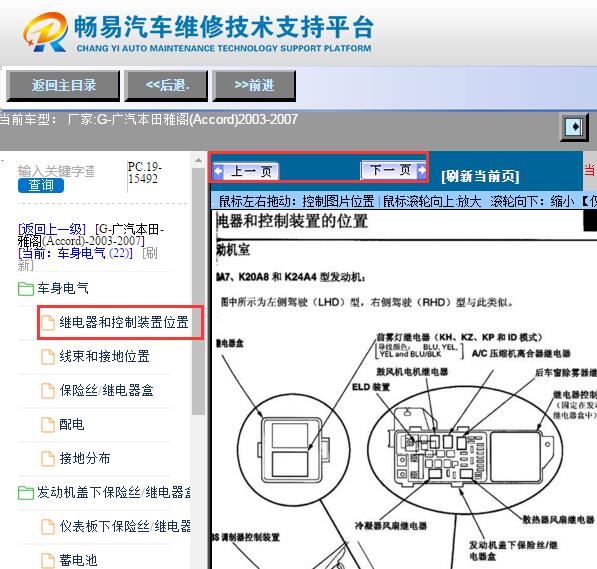This screenshot has width=597, height=569.
Task: Focus the keyword search input field
Action: coord(56,171)
